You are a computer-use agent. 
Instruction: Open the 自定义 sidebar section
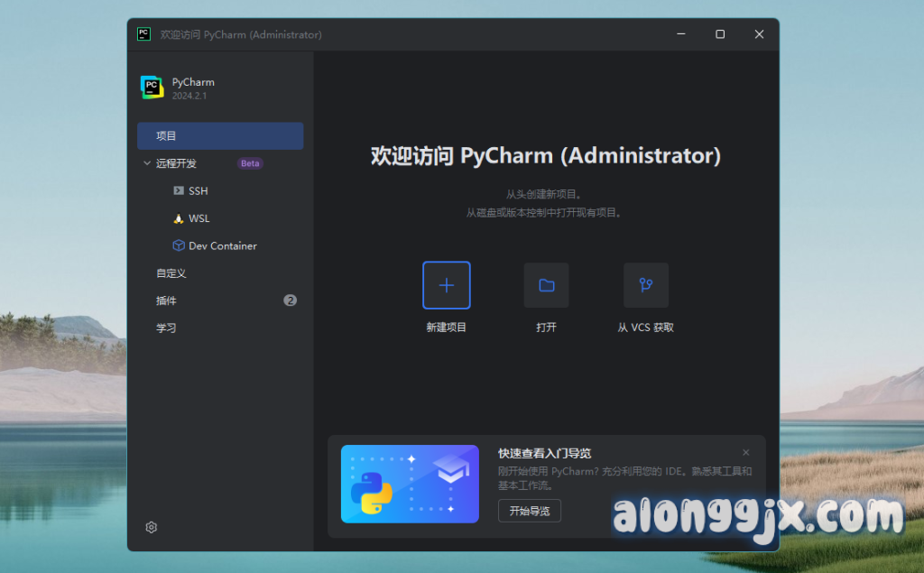171,273
